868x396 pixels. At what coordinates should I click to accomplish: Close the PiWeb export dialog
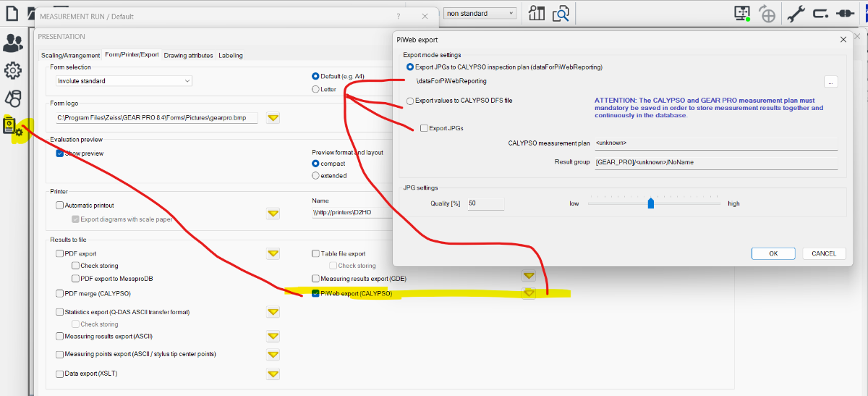tap(843, 40)
